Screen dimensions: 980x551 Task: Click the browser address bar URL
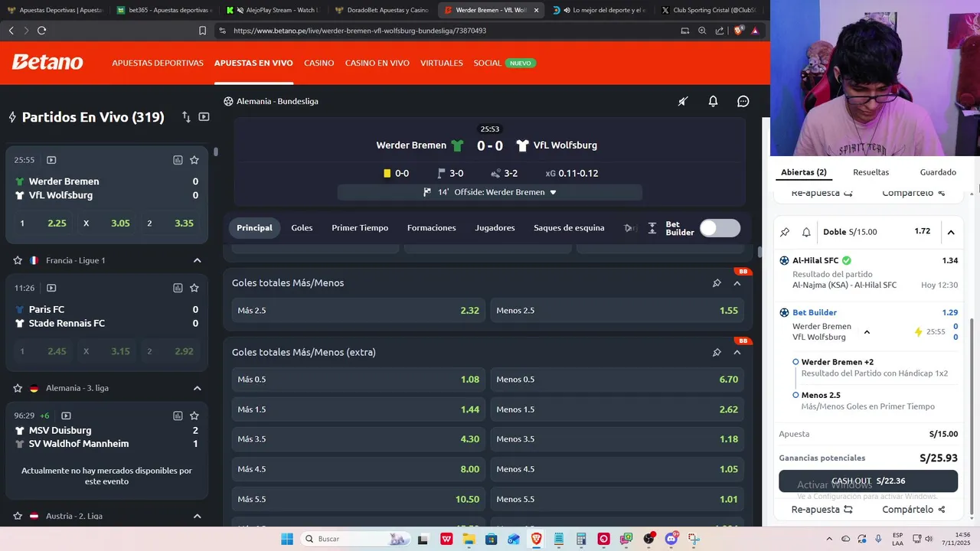click(360, 31)
